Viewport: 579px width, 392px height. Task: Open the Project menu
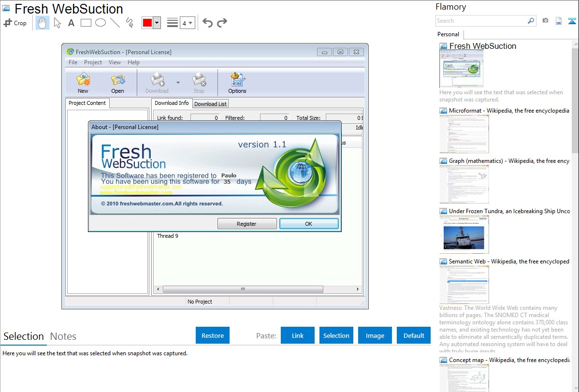click(x=93, y=62)
